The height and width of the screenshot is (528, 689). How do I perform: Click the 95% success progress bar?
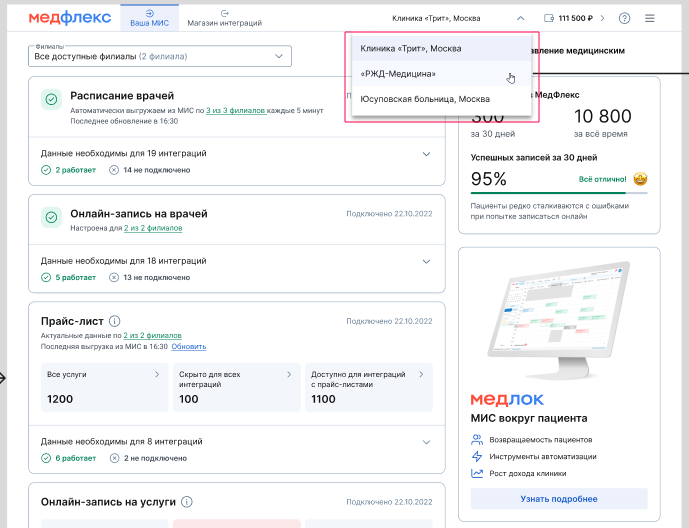click(559, 192)
